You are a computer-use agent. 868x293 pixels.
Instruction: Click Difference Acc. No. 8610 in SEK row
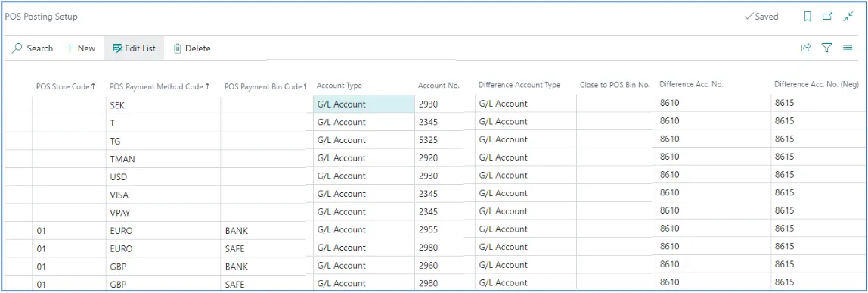[x=713, y=102]
